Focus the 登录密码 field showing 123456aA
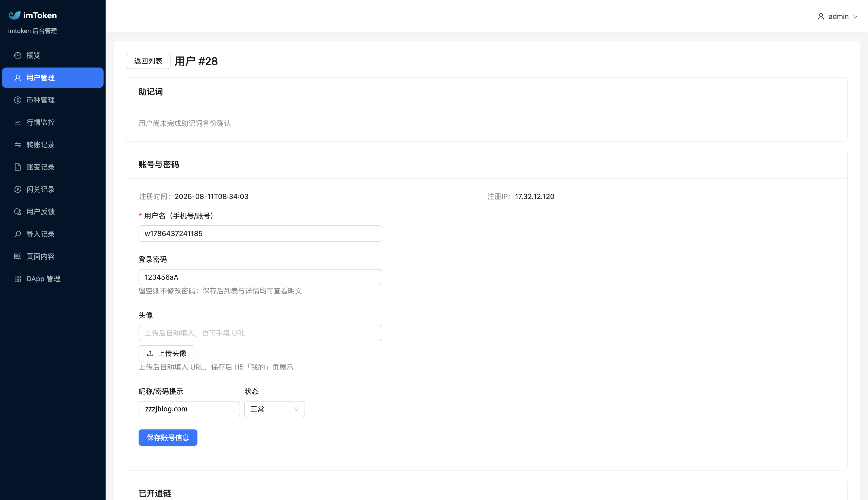Viewport: 868px width, 500px height. (x=260, y=277)
